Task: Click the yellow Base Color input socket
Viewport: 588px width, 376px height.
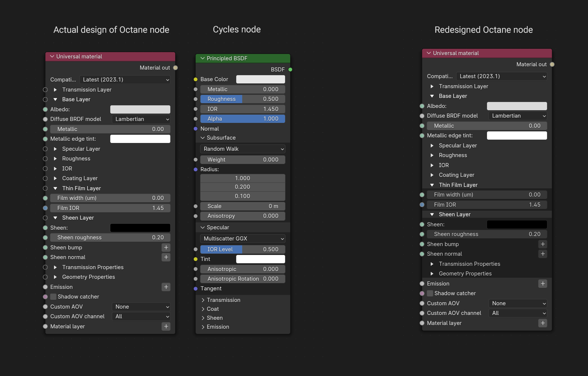Action: click(196, 79)
